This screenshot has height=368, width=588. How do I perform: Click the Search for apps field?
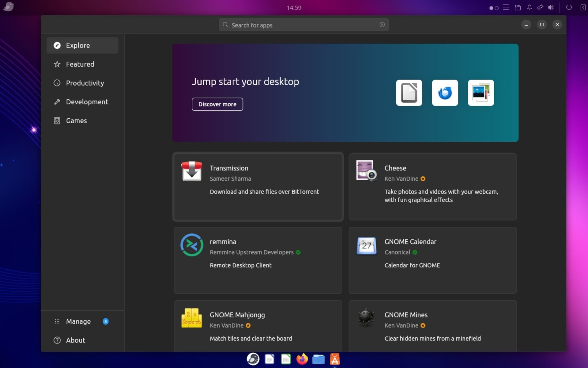point(303,25)
